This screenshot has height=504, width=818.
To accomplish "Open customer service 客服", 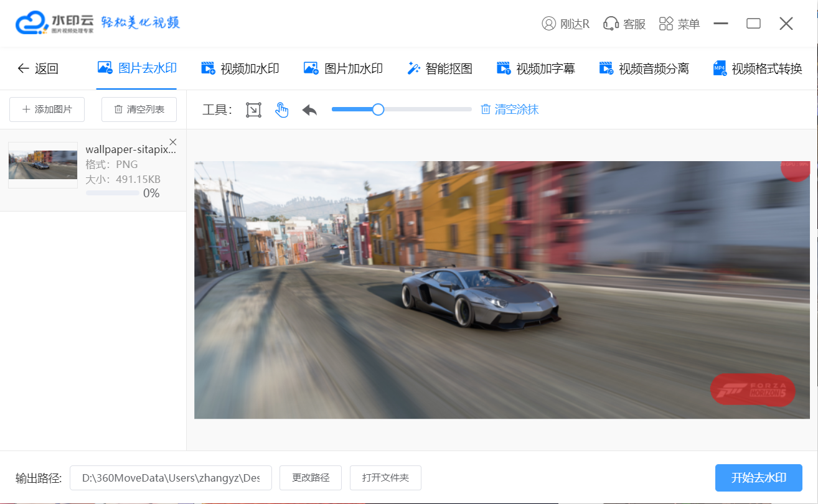I will [x=624, y=24].
